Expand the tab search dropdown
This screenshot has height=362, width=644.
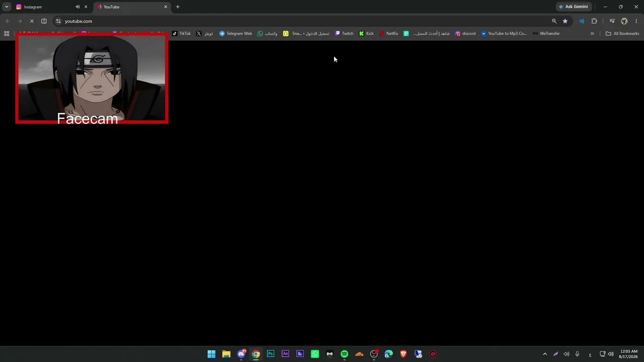tap(7, 7)
